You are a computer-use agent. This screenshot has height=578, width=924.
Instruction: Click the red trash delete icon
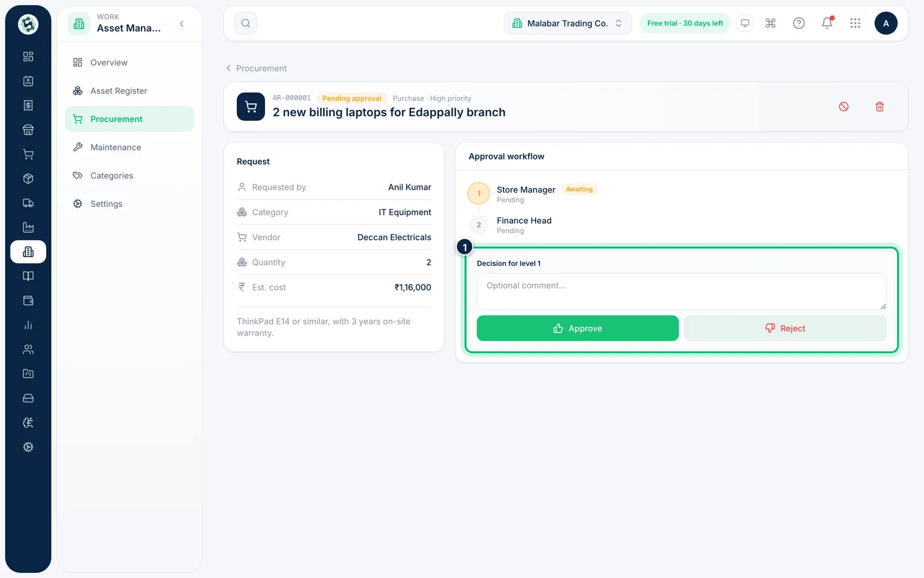point(880,107)
